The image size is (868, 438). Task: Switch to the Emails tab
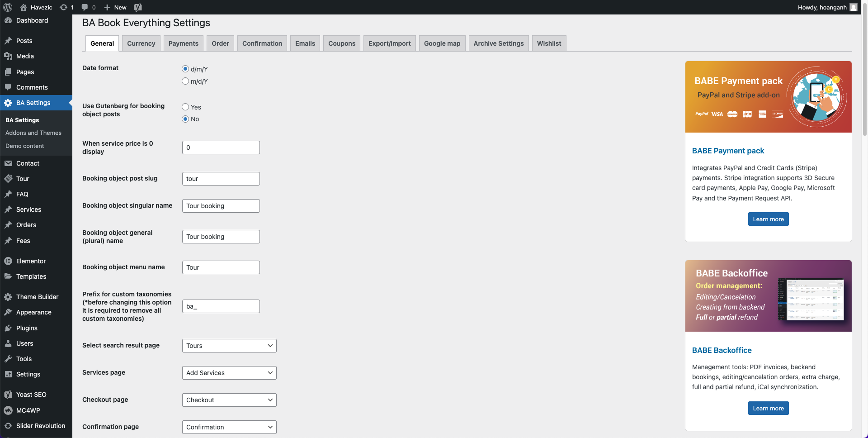click(305, 43)
